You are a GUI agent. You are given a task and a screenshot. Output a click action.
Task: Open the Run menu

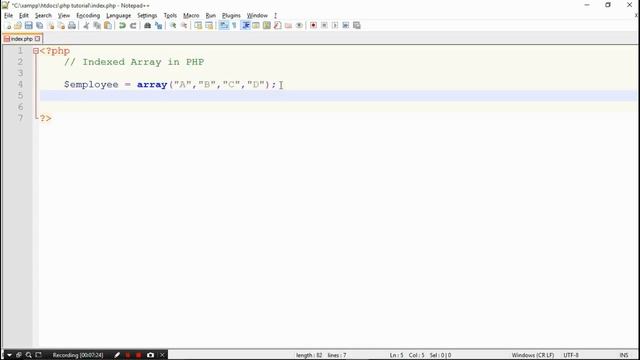[x=211, y=16]
